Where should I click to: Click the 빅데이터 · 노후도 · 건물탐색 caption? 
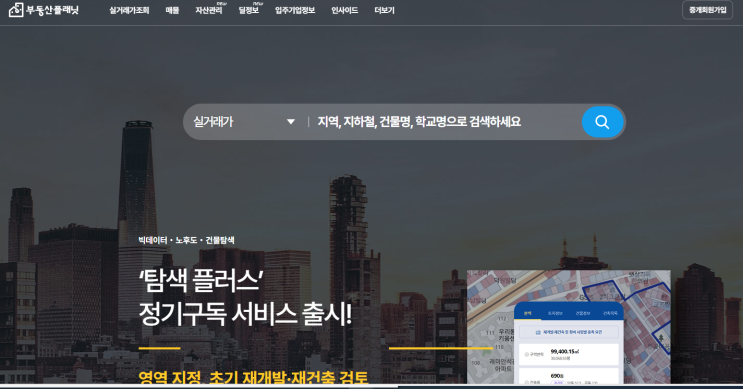tap(186, 240)
